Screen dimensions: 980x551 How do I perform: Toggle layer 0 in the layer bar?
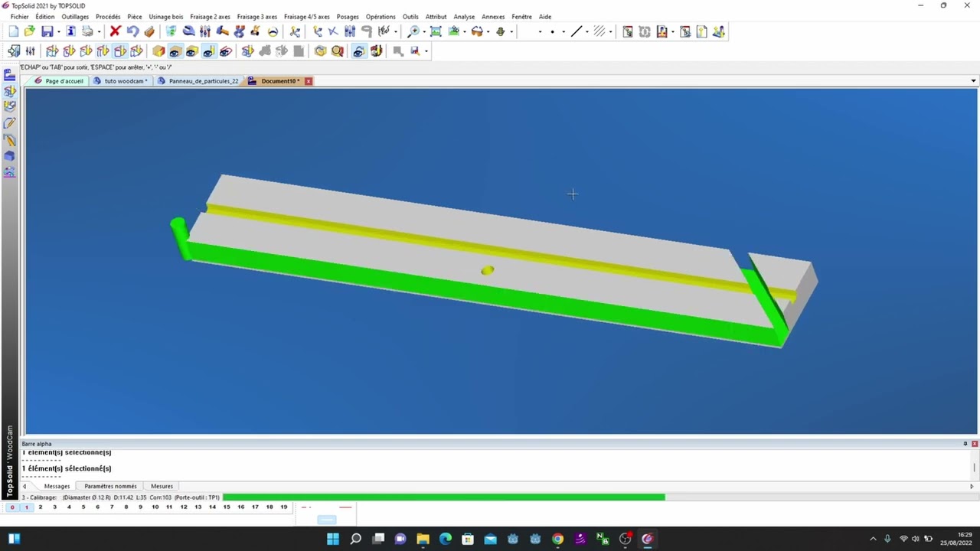pyautogui.click(x=12, y=507)
